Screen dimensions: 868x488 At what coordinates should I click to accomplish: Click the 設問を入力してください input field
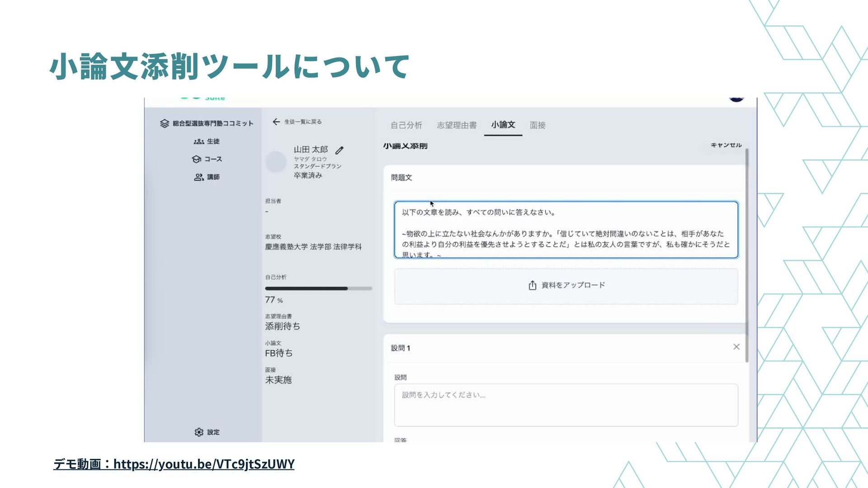click(x=566, y=405)
